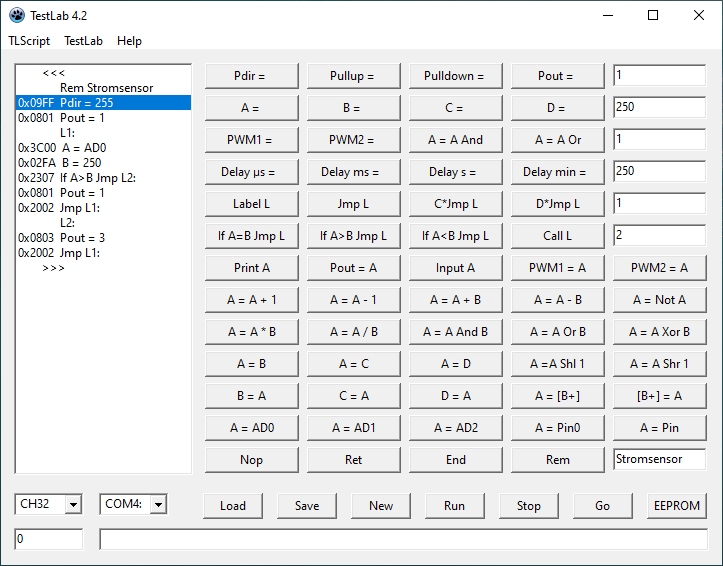Screen dimensions: 723x566
Task: Click the 'PWM1 = A' button
Action: click(557, 268)
